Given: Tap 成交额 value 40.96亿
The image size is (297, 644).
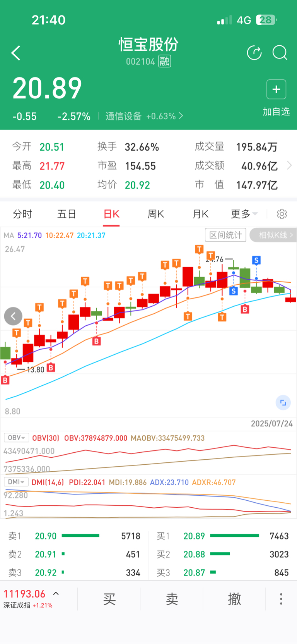Looking at the screenshot, I should click(x=259, y=166).
